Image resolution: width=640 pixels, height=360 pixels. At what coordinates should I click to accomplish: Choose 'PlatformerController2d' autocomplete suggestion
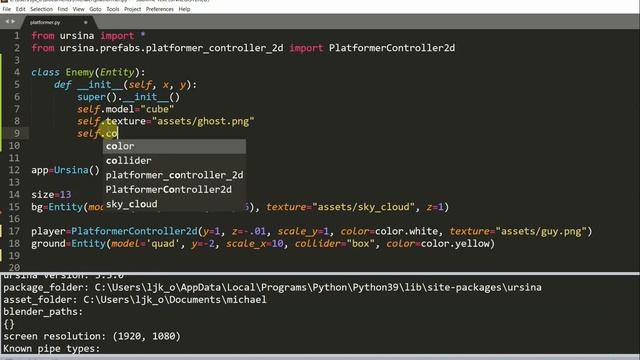coord(174,190)
